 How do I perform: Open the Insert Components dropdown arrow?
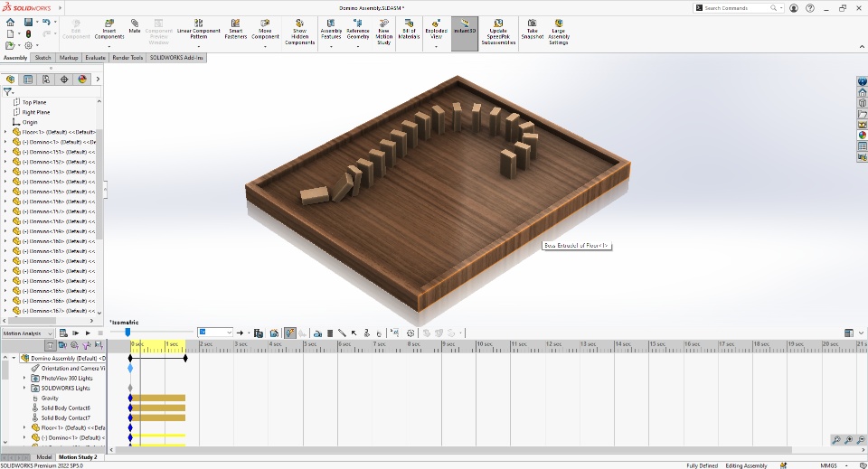coord(109,46)
